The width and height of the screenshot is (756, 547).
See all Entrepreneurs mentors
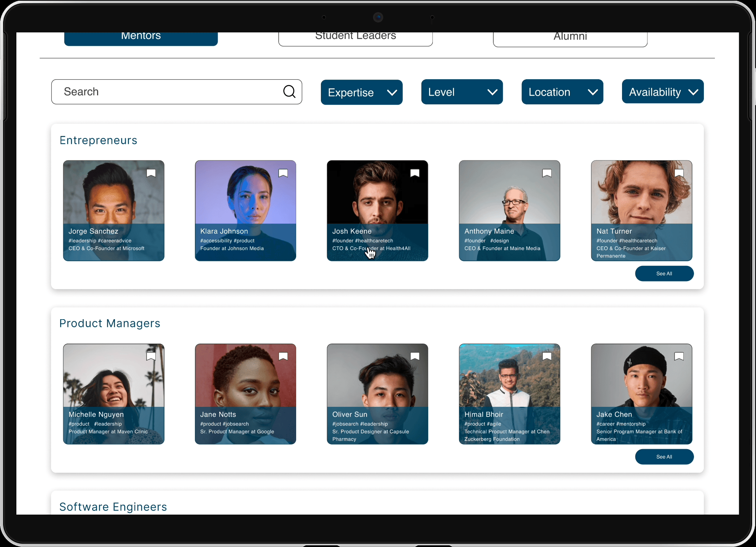(664, 273)
